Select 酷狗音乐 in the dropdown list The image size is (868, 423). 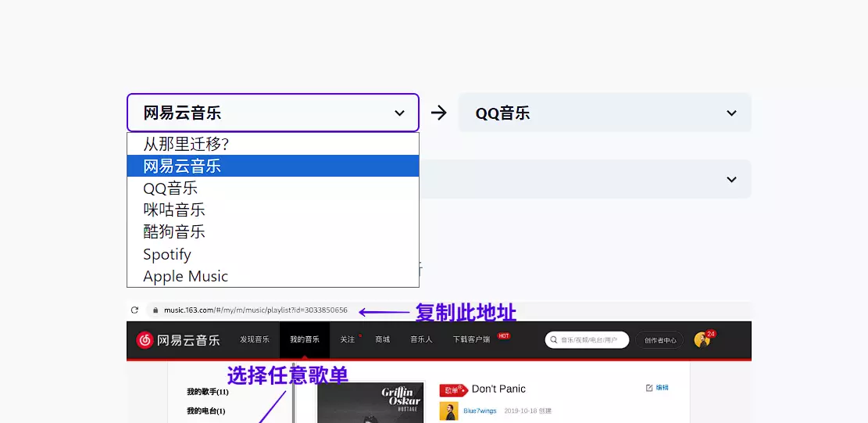point(174,232)
